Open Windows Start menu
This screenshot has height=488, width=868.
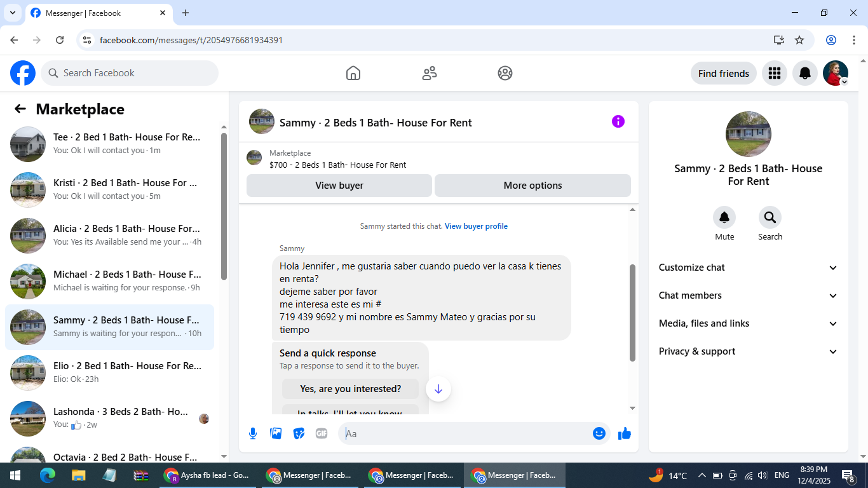click(x=15, y=475)
